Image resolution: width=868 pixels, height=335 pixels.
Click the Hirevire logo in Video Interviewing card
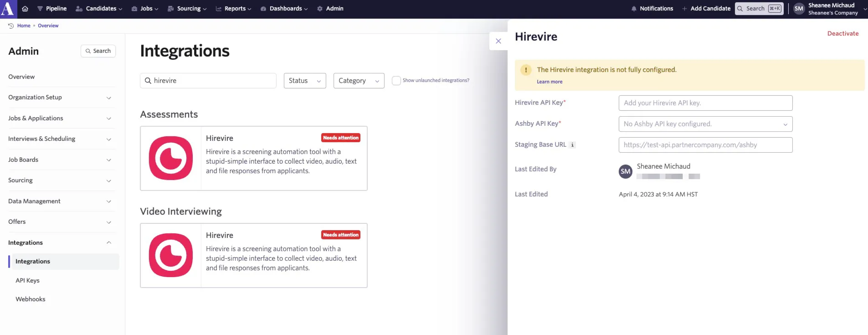(171, 255)
